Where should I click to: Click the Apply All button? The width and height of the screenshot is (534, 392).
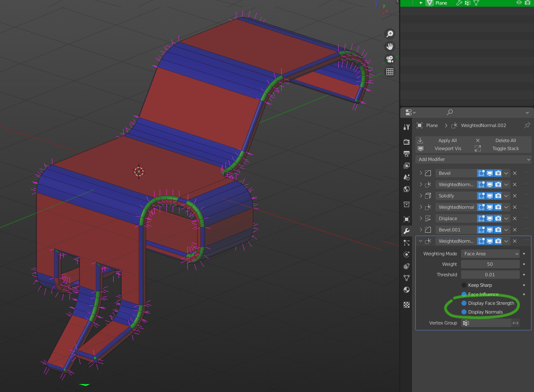pyautogui.click(x=444, y=140)
